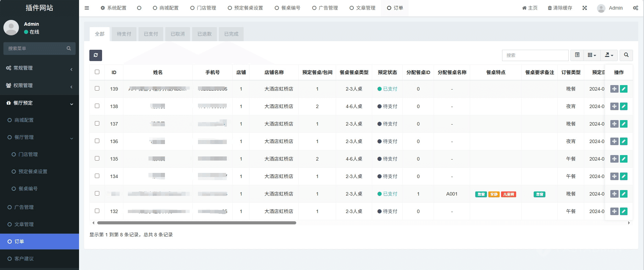This screenshot has height=270, width=644.
Task: Click the search icon in sidebar menu search
Action: [x=69, y=48]
